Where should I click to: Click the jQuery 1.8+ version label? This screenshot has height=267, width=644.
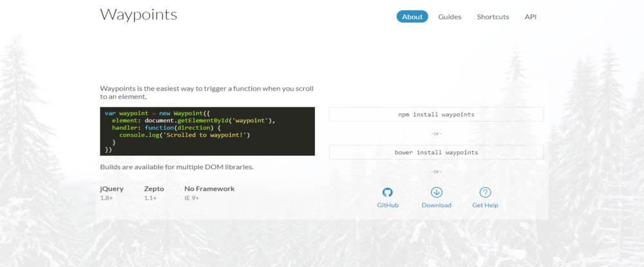(106, 198)
